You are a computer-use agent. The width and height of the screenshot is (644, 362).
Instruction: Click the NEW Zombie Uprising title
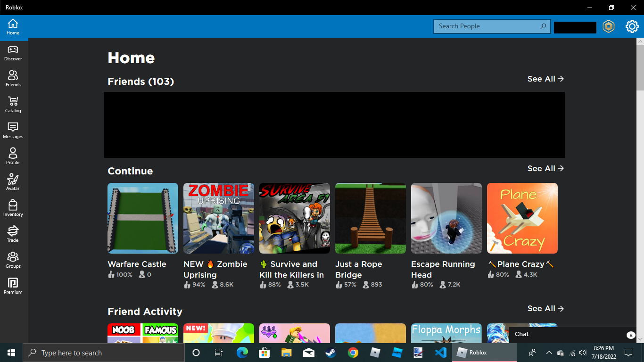point(215,269)
